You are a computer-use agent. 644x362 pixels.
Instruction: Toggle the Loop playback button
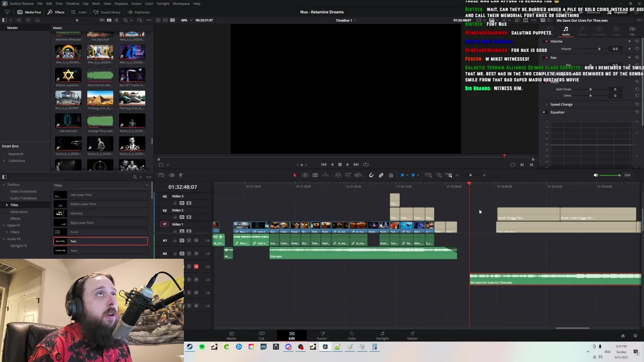(x=366, y=164)
